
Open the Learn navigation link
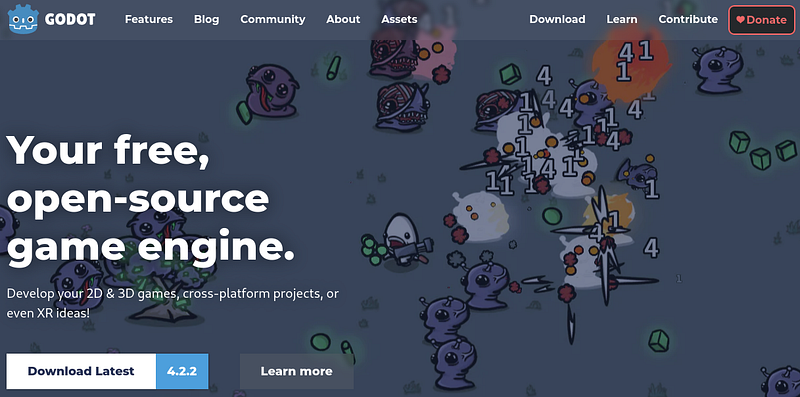(x=622, y=19)
